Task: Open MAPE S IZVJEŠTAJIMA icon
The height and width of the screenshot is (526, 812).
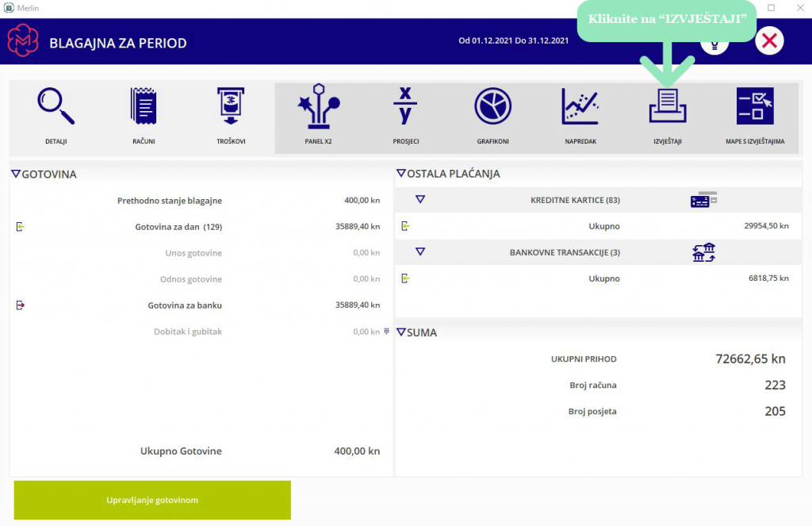Action: click(x=755, y=106)
